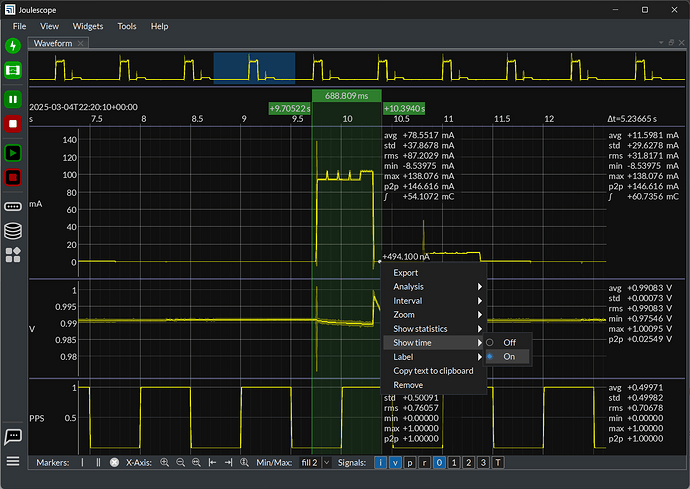Toggle the target power lightning icon
The image size is (690, 489).
[x=13, y=45]
